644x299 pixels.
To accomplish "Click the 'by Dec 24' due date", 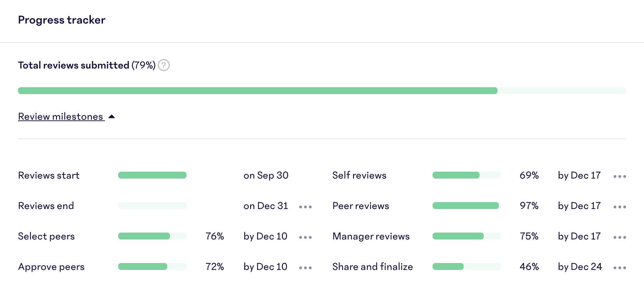I will click(x=580, y=267).
